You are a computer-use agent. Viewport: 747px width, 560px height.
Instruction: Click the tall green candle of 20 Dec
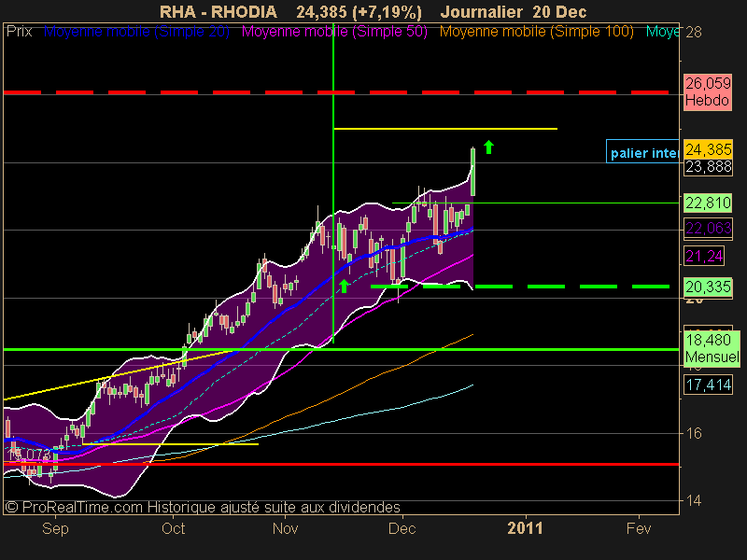click(473, 172)
